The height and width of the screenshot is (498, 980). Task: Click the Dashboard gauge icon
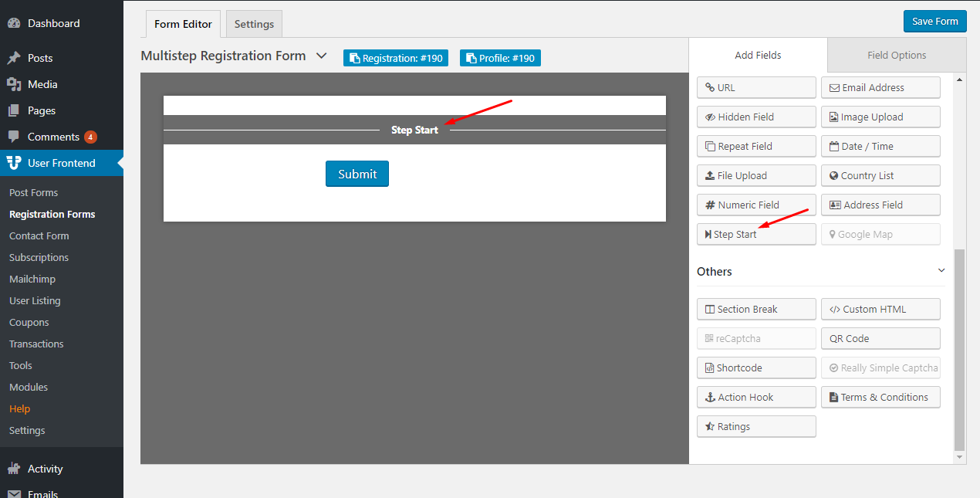pyautogui.click(x=14, y=23)
